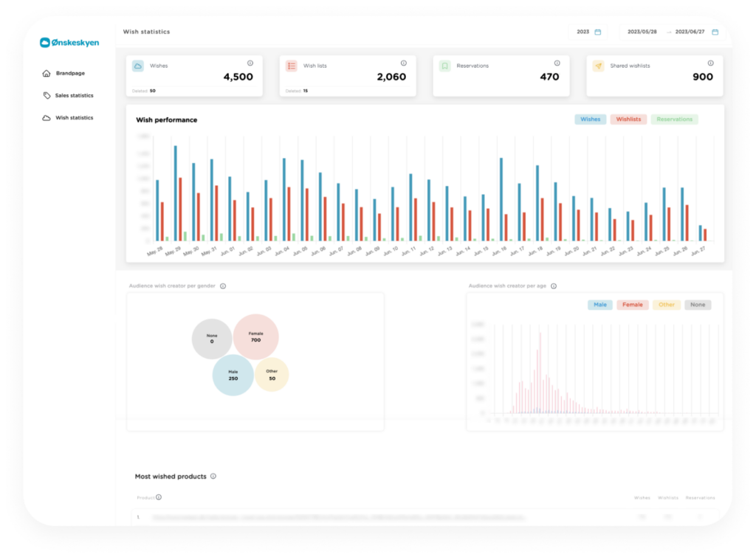Toggle Wishes series in Wish performance chart

(590, 120)
